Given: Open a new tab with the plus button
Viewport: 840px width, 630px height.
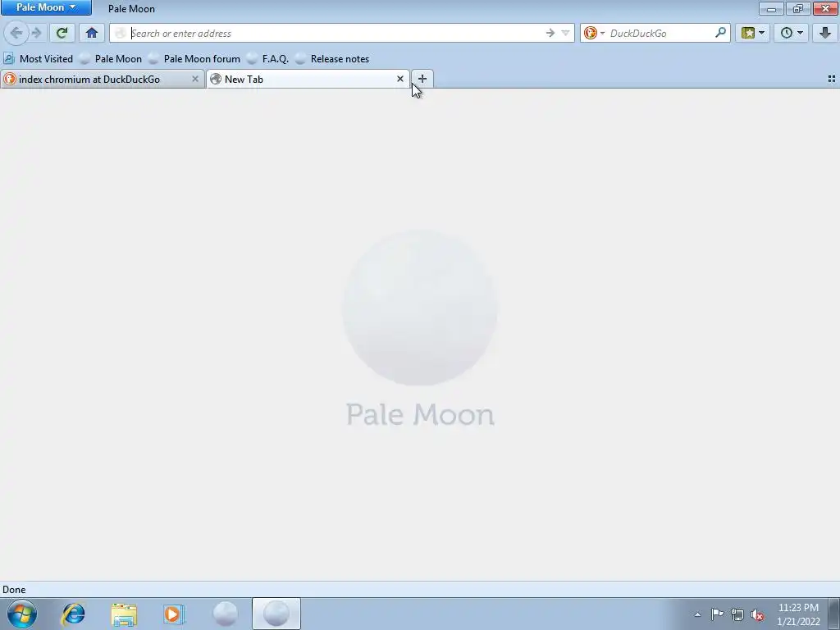Looking at the screenshot, I should point(422,79).
